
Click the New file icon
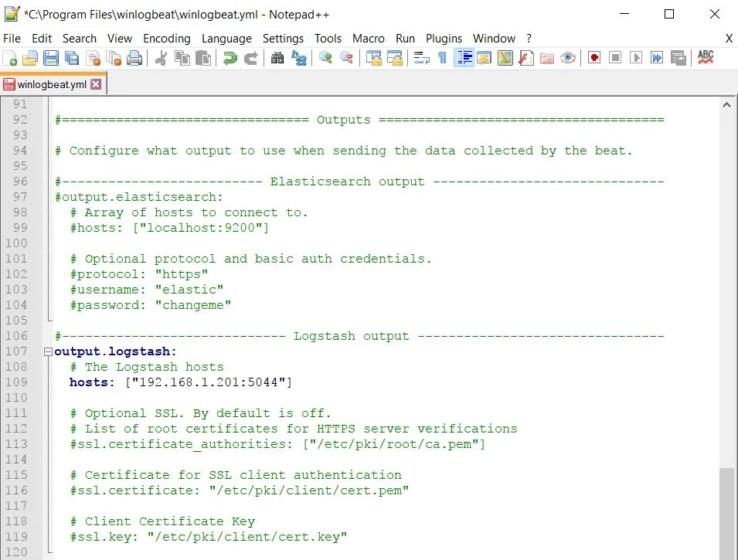pyautogui.click(x=10, y=58)
